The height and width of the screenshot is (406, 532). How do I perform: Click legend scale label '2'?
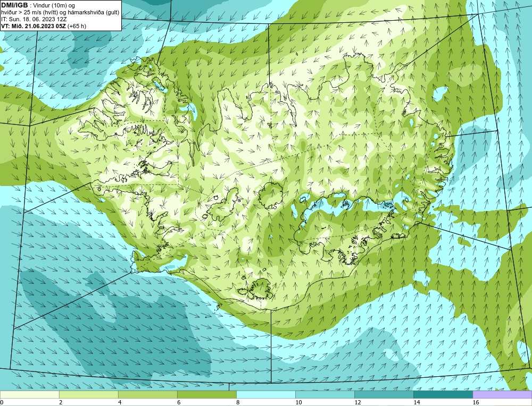(61, 402)
